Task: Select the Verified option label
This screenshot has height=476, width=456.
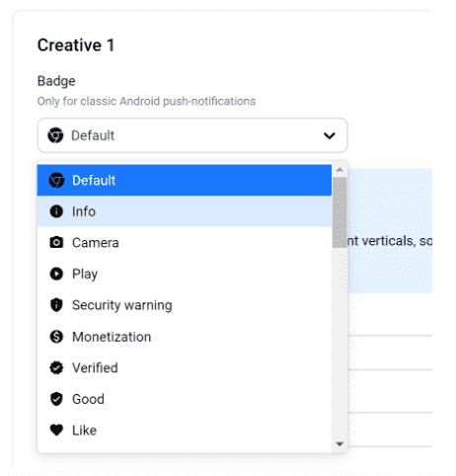Action: [95, 367]
